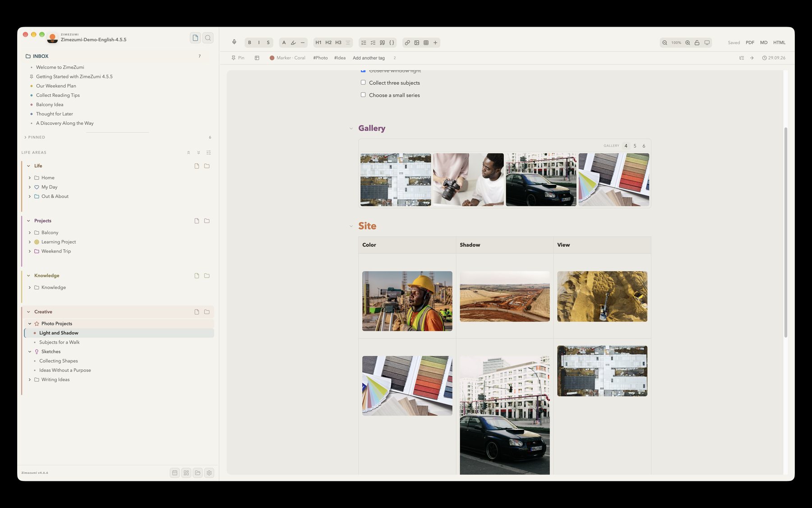Insert a hyperlink
Image resolution: width=812 pixels, height=508 pixels.
pos(407,42)
